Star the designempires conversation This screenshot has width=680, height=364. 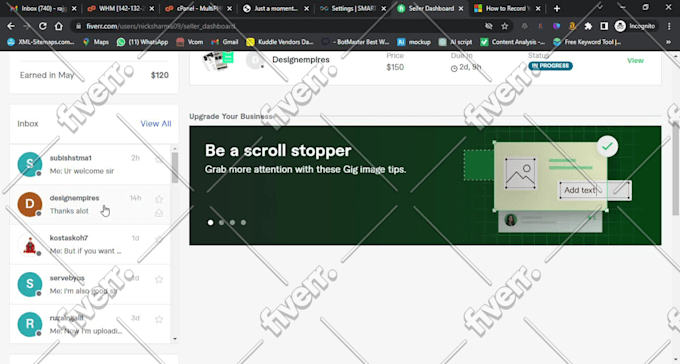click(x=159, y=199)
